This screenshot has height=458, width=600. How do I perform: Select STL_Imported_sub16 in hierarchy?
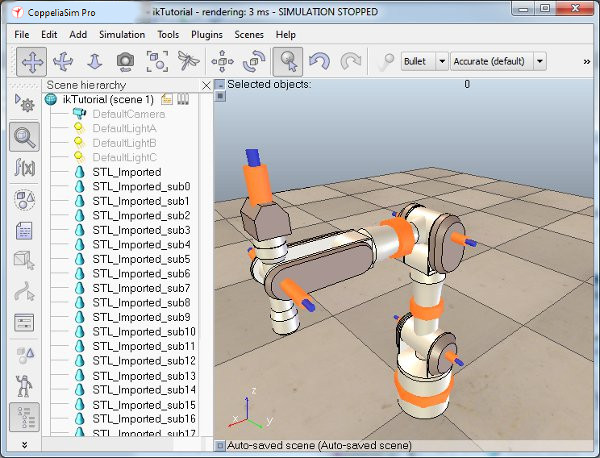(x=144, y=419)
